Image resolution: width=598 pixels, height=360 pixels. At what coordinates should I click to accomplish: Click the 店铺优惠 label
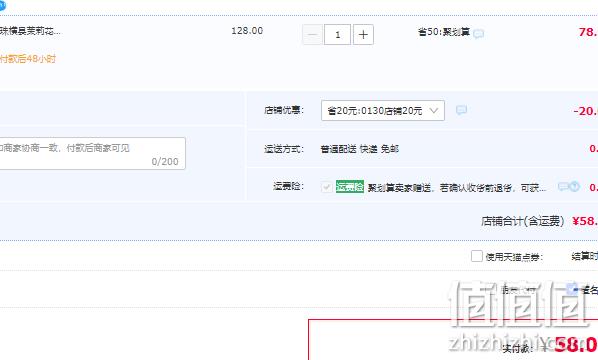click(284, 111)
